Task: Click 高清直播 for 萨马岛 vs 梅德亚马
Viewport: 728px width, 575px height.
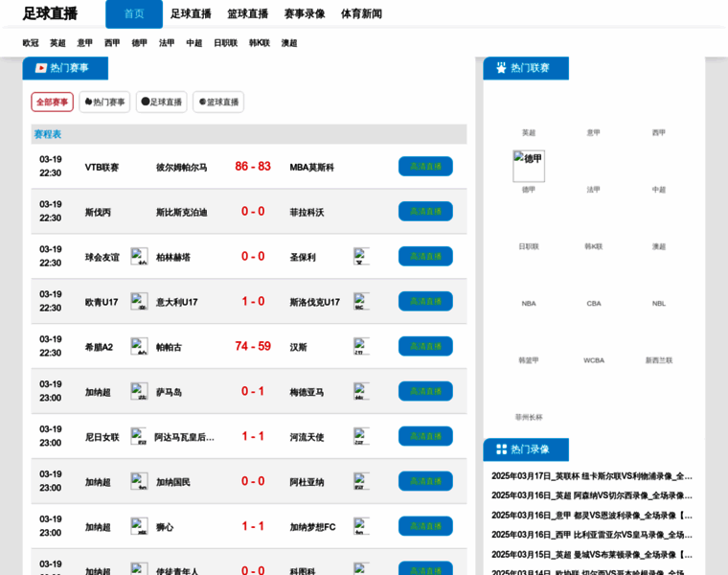Action: click(x=425, y=392)
